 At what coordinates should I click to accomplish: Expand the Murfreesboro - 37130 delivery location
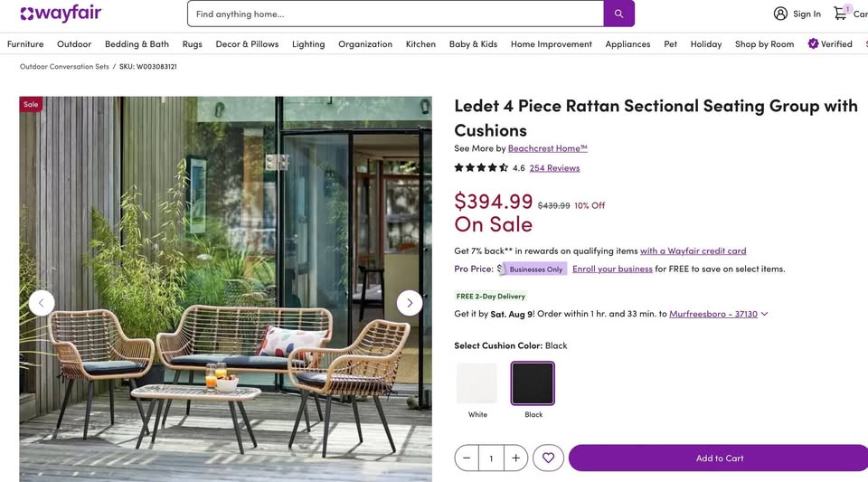click(x=718, y=314)
